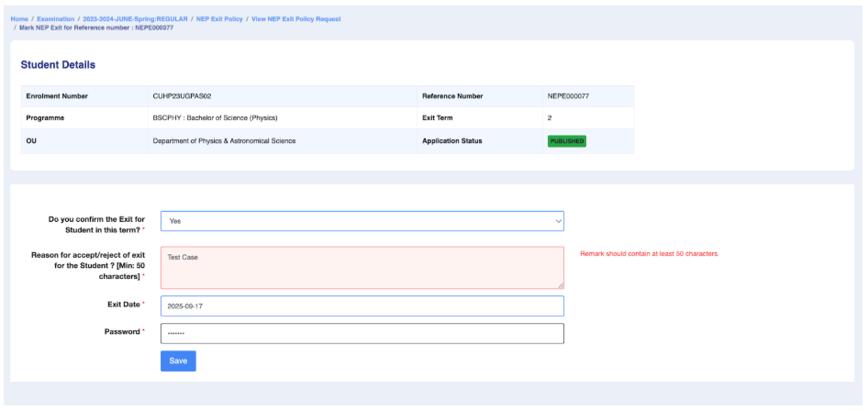
Task: Click Department of Physics & Astronomical Science
Action: pyautogui.click(x=224, y=141)
